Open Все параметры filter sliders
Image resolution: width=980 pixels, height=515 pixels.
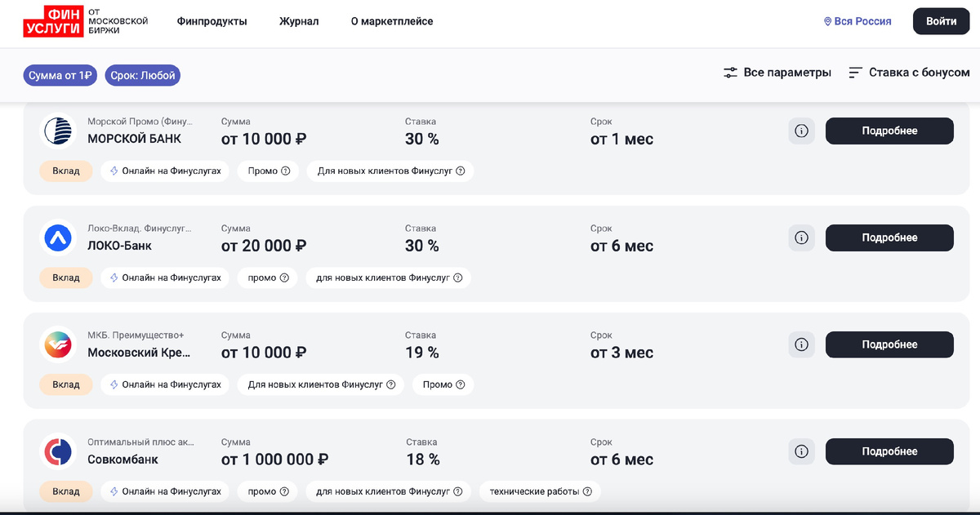coord(777,73)
